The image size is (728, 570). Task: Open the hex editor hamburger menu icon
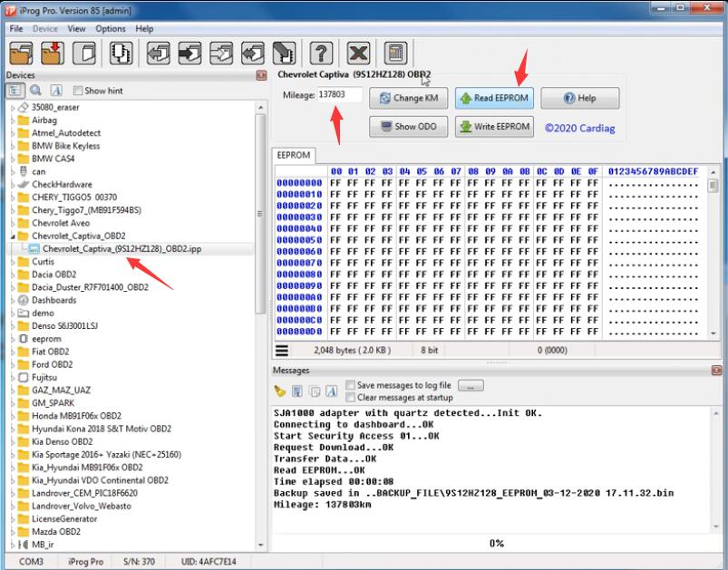point(282,350)
